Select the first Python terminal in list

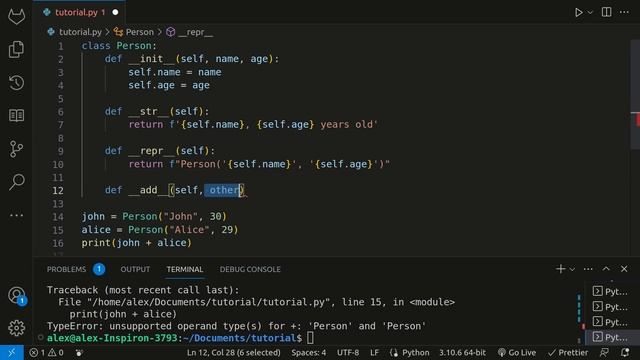coord(611,291)
